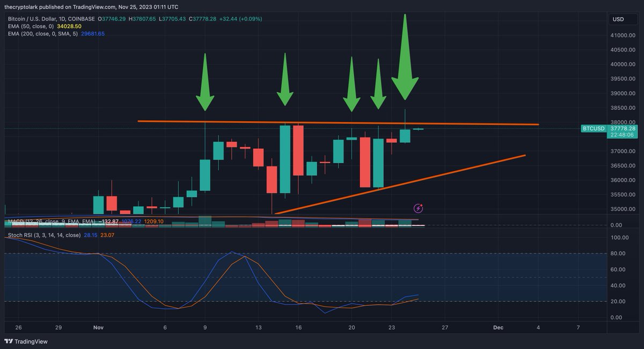Viewport: 644px width, 349px height.
Task: Select the EMA (200, close, 0, SMA, 5) legend
Action: point(43,33)
